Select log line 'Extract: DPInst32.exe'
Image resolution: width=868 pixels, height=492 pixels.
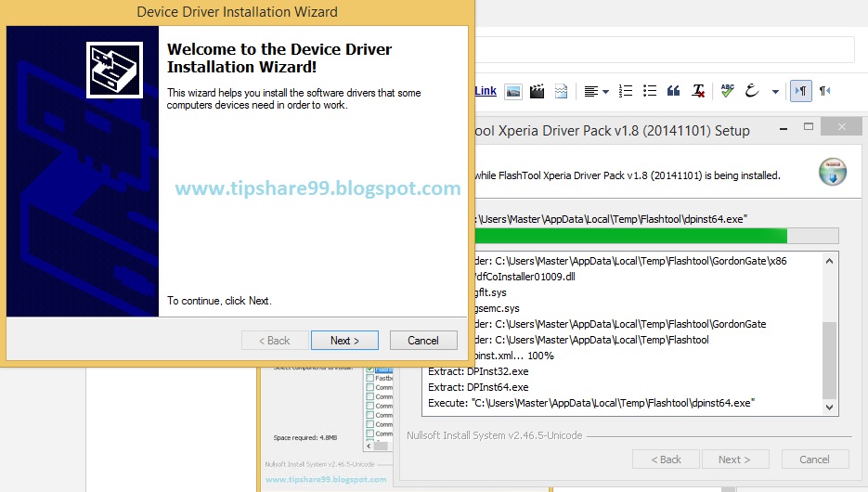pos(478,371)
